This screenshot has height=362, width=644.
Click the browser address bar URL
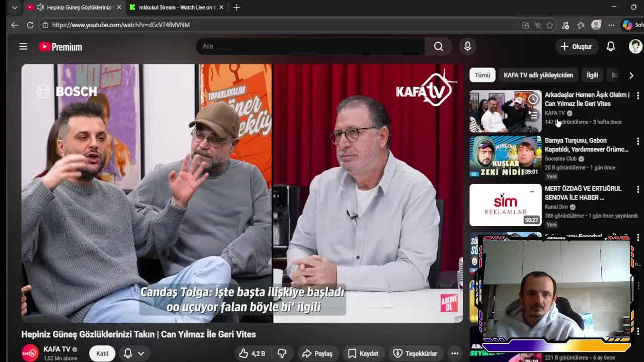pos(121,25)
